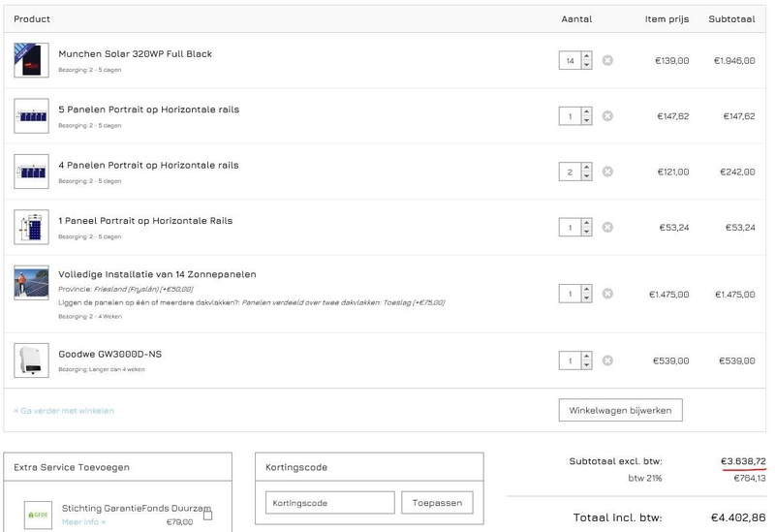This screenshot has width=775, height=532.
Task: Decrease quantity of Munchen Solar 320WP
Action: click(586, 65)
